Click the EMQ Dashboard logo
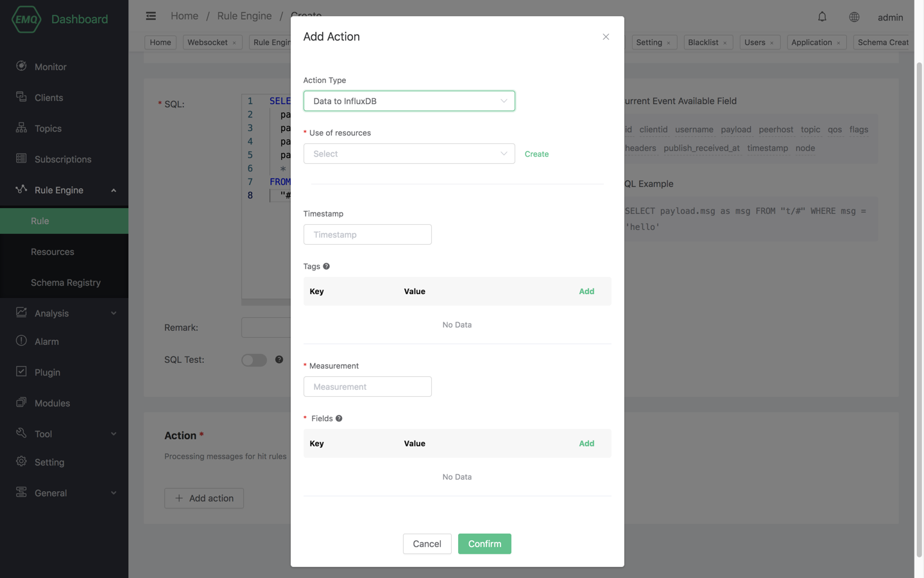The image size is (924, 578). [60, 19]
